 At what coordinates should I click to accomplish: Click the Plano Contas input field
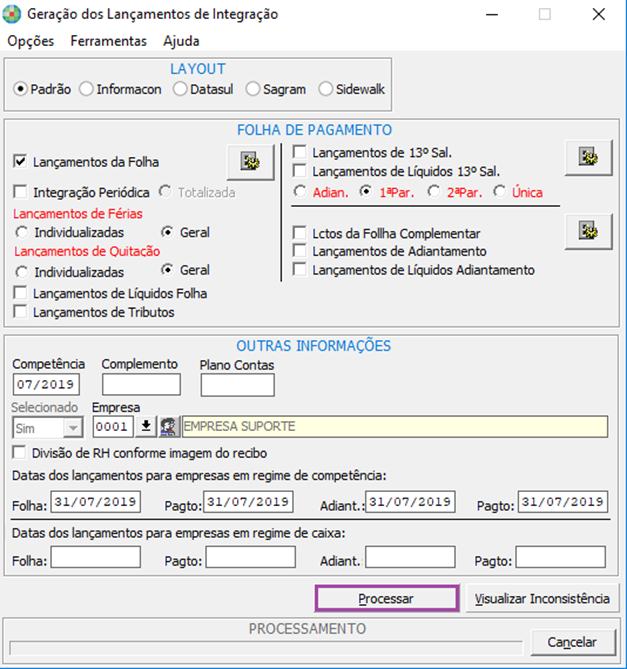(x=238, y=385)
